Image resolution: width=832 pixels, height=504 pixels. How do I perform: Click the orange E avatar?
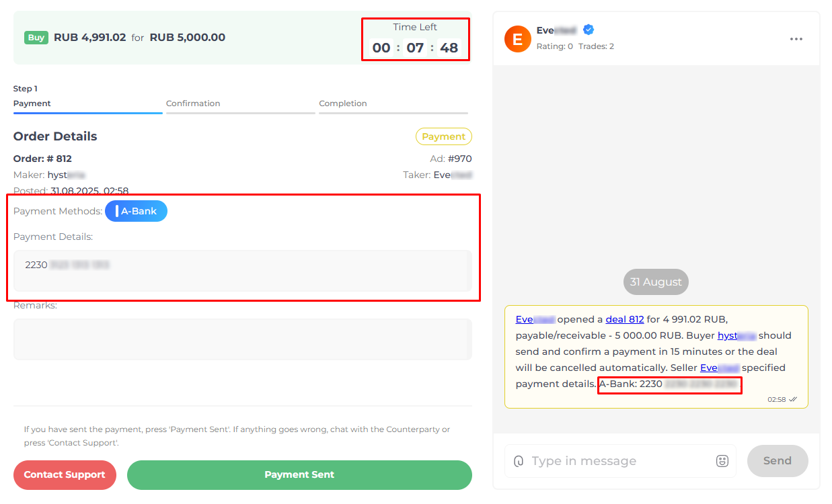click(517, 39)
